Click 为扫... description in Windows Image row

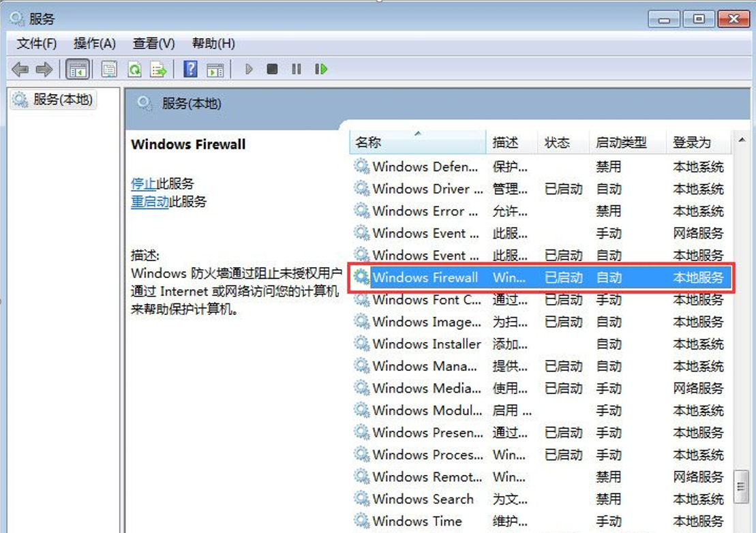click(x=510, y=322)
